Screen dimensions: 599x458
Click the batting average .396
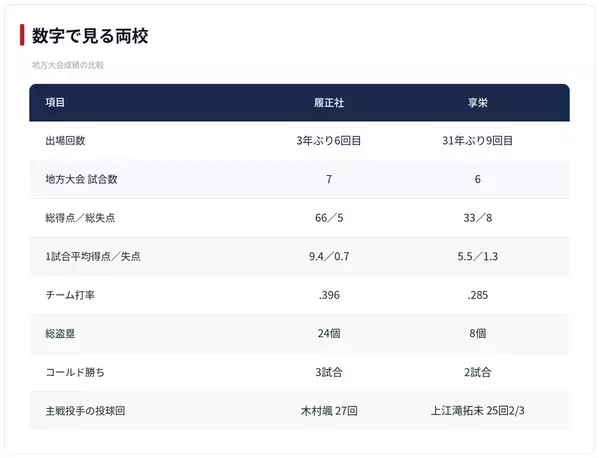[x=329, y=295]
